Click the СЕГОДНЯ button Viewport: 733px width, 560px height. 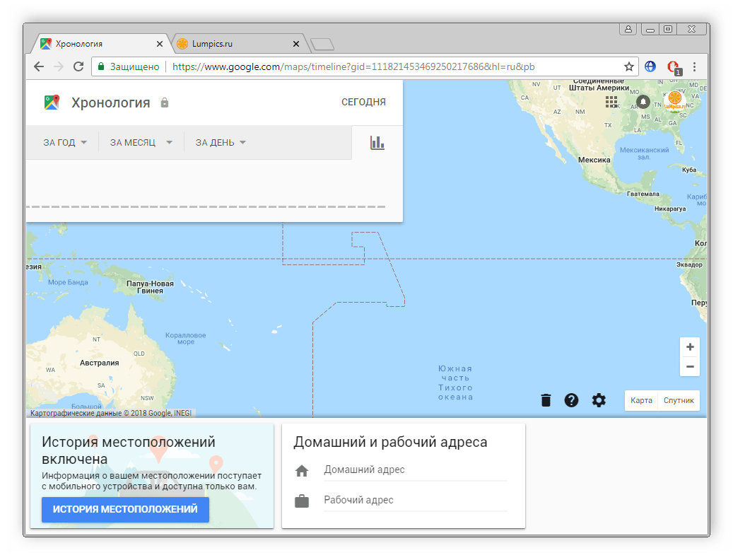tap(363, 102)
